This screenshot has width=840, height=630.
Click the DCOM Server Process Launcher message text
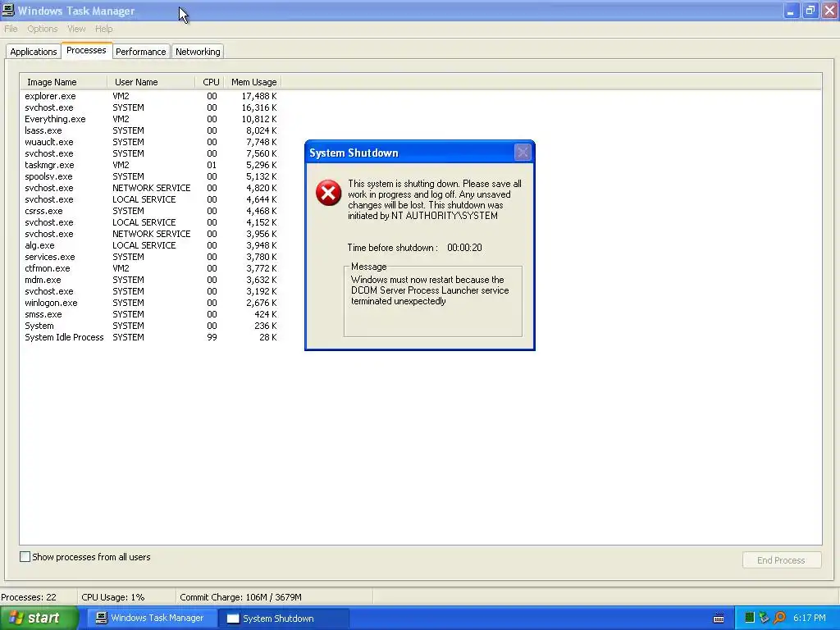pyautogui.click(x=430, y=290)
